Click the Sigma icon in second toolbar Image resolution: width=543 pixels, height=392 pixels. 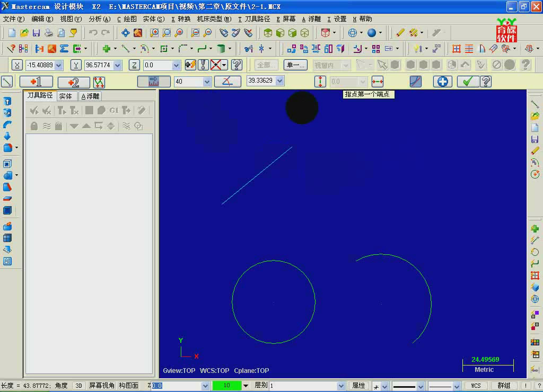pyautogui.click(x=64, y=49)
